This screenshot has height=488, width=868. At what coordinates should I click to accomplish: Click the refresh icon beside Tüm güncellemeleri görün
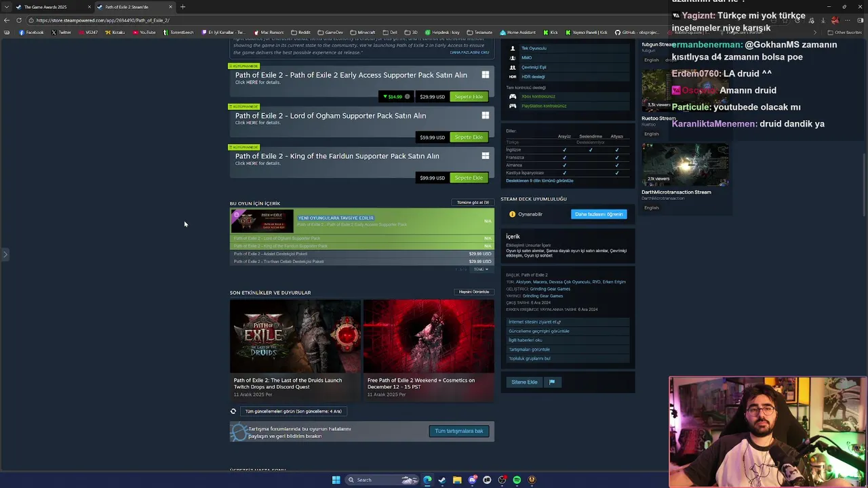[233, 411]
